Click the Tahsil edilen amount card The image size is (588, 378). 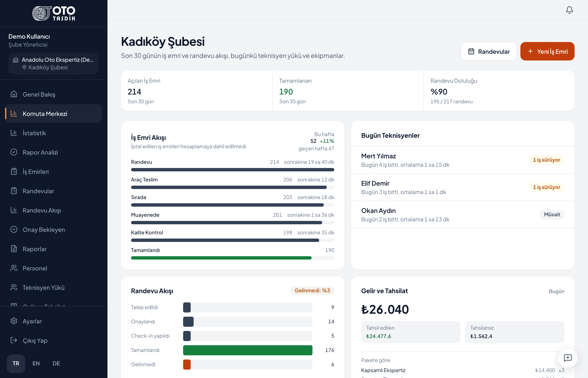411,332
